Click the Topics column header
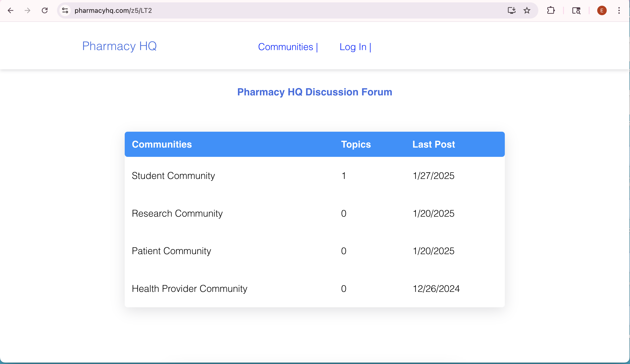This screenshot has width=630, height=364. [356, 144]
